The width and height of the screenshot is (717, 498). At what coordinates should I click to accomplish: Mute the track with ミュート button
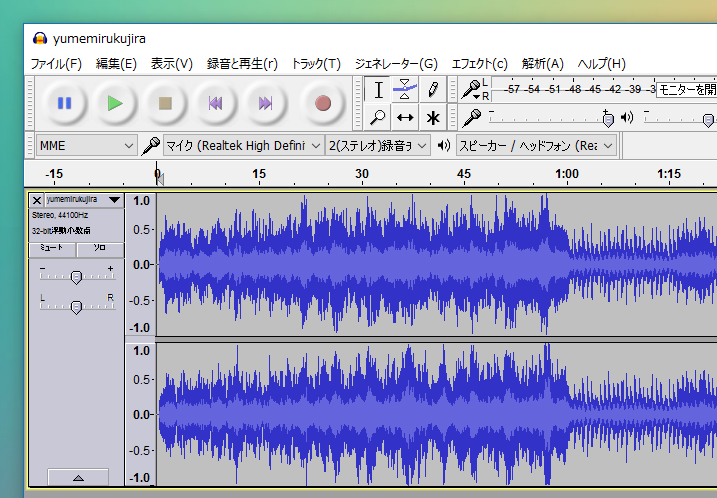pos(52,248)
